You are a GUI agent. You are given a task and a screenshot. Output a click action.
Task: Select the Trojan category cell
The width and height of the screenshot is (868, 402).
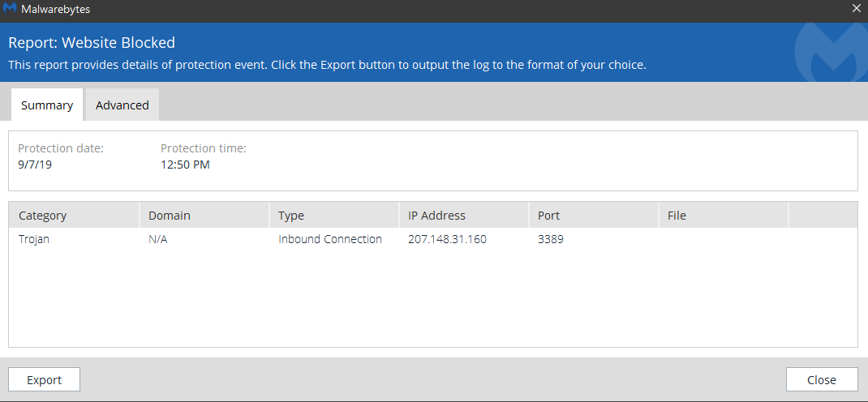34,239
